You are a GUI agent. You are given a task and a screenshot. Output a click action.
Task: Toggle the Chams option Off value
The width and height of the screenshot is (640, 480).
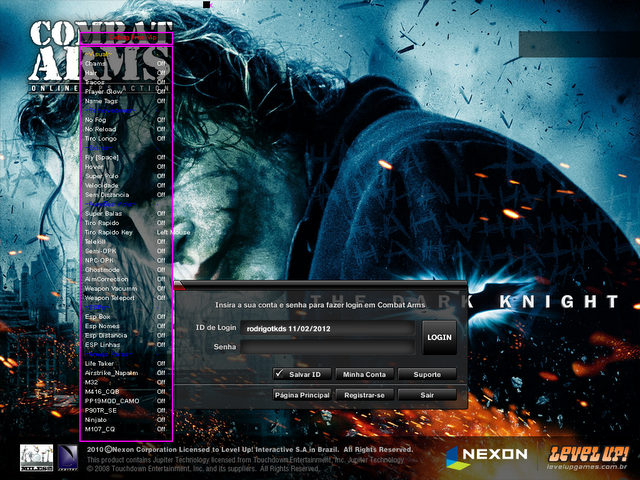[161, 63]
